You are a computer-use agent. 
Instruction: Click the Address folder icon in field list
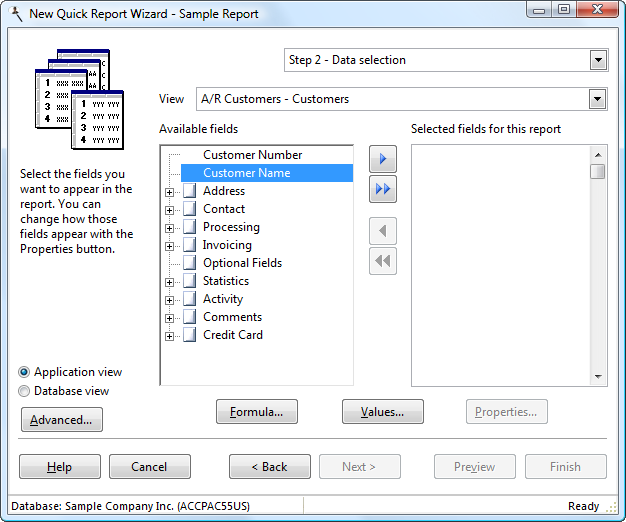(188, 192)
